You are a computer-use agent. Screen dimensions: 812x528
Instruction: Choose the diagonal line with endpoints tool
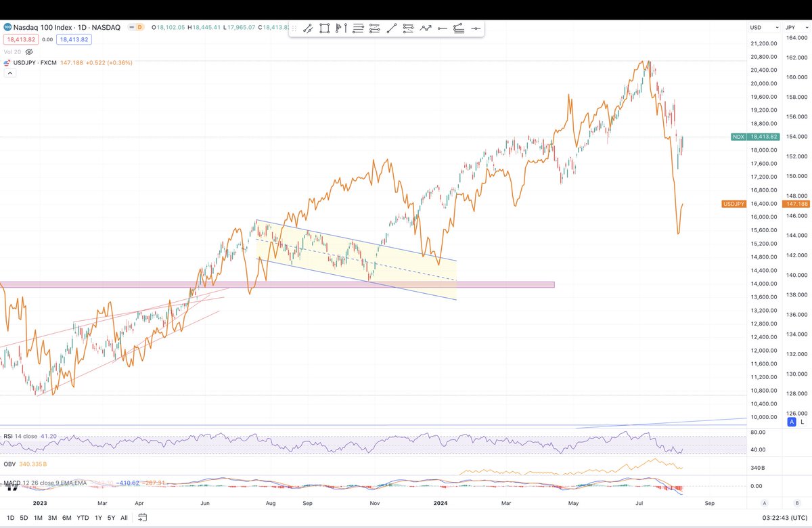392,28
